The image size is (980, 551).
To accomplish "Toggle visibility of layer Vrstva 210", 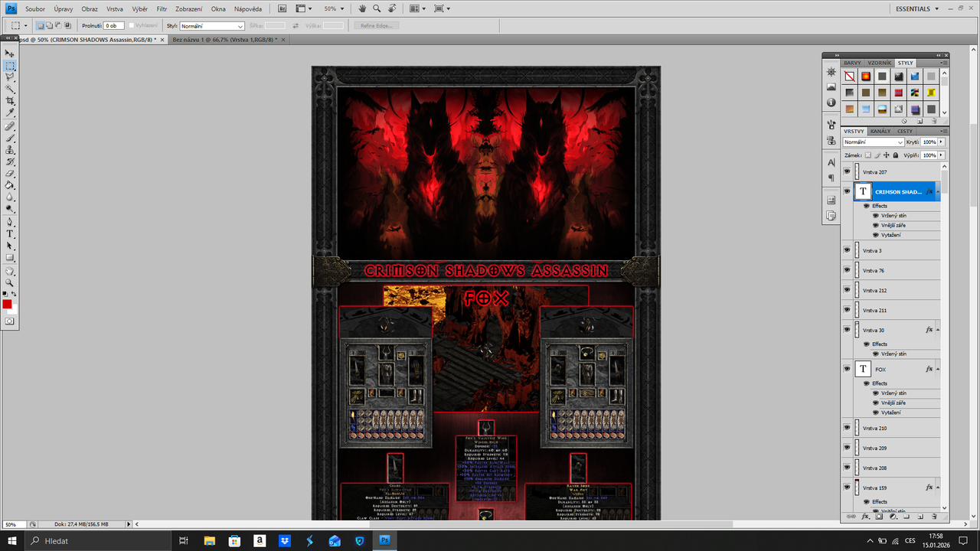I will point(847,428).
